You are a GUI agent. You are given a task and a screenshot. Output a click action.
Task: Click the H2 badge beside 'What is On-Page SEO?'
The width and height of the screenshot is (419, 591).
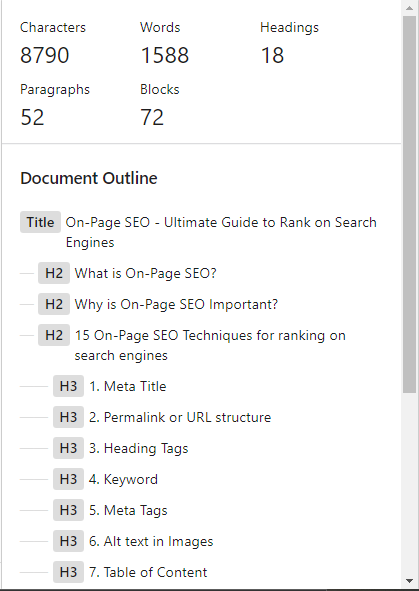click(54, 273)
